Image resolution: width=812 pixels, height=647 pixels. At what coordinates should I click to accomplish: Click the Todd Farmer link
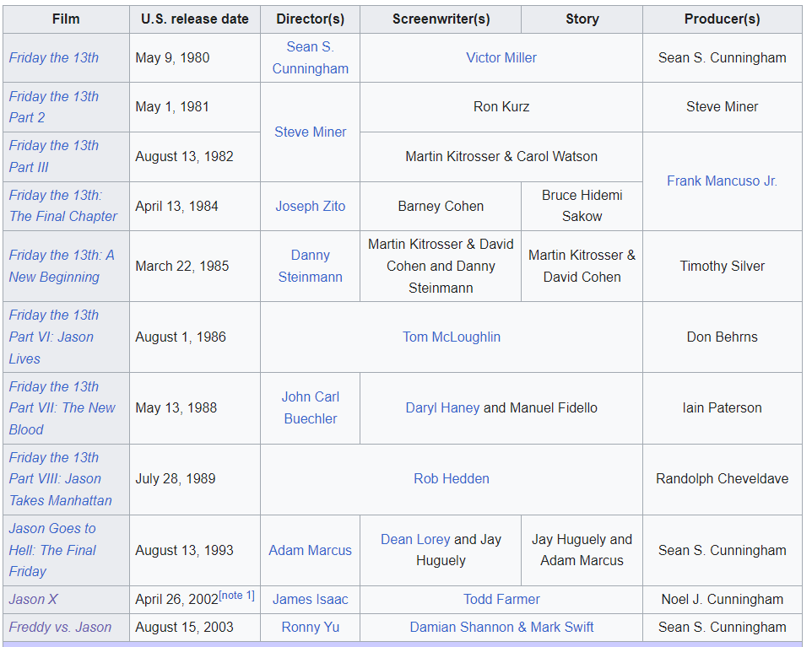[x=501, y=600]
